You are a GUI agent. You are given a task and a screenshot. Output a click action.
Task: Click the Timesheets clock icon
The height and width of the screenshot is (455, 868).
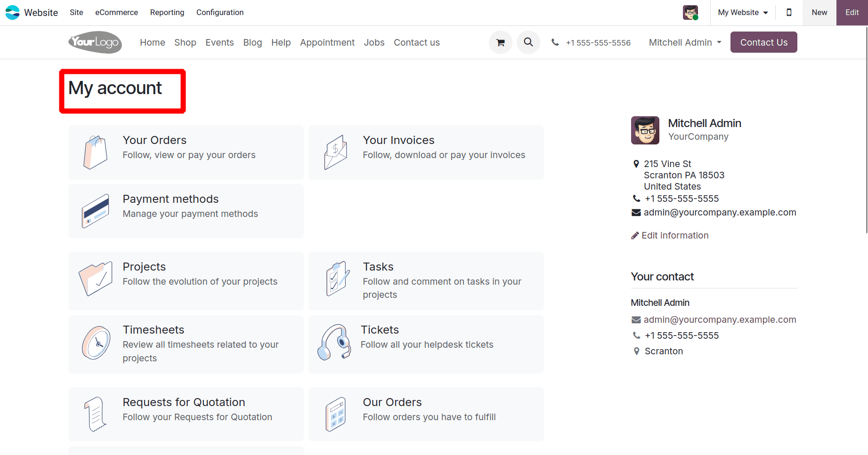tap(97, 343)
